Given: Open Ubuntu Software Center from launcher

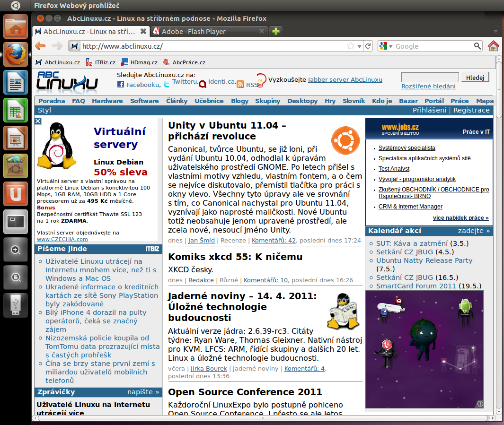Looking at the screenshot, I should coord(16,166).
